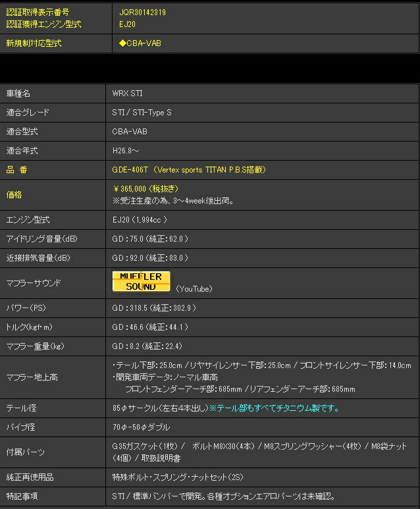This screenshot has width=420, height=509.
Task: Click the STI / STI-Type S grade cell
Action: [142, 113]
